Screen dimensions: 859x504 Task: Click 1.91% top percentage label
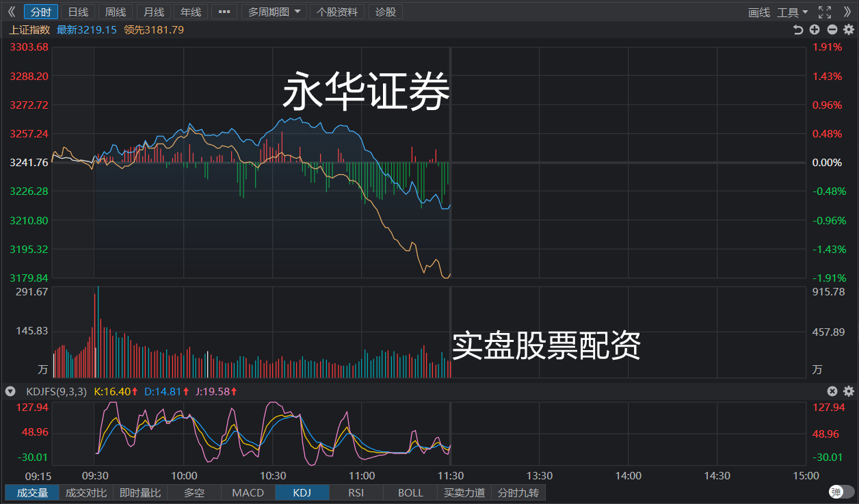(827, 47)
